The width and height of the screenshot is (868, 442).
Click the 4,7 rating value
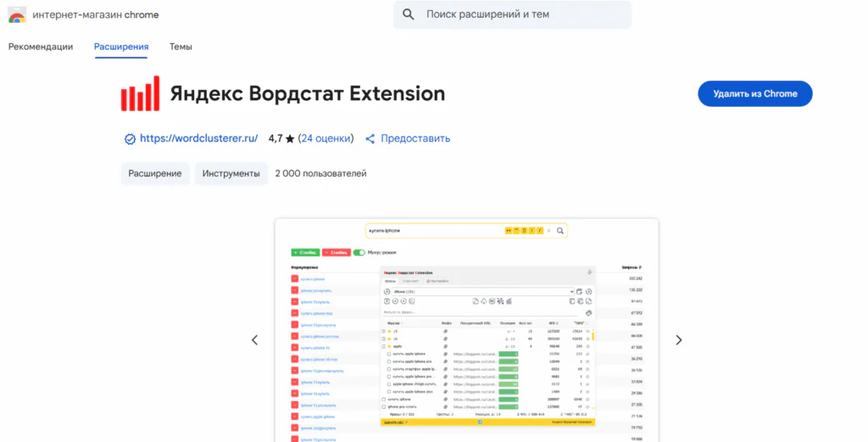[275, 138]
